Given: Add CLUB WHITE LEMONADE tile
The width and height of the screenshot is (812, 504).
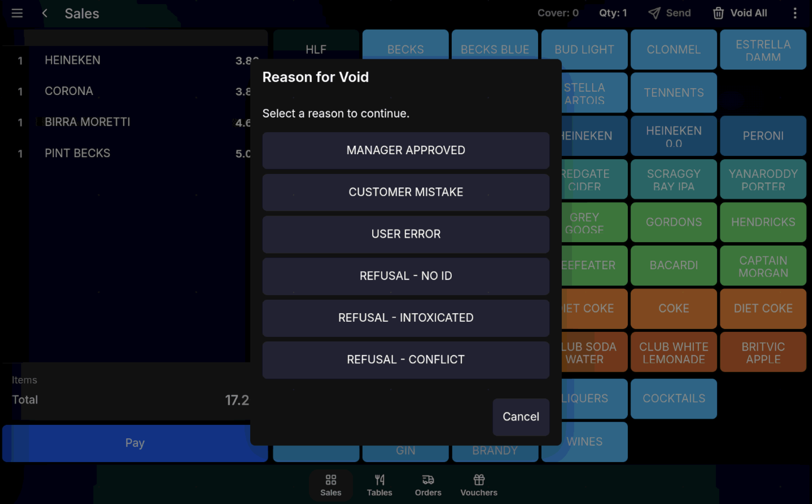Looking at the screenshot, I should pyautogui.click(x=674, y=352).
